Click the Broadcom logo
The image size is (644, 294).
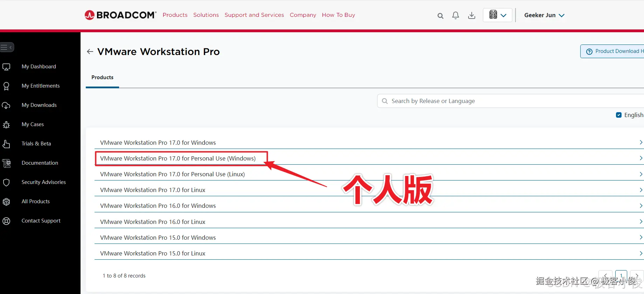120,15
